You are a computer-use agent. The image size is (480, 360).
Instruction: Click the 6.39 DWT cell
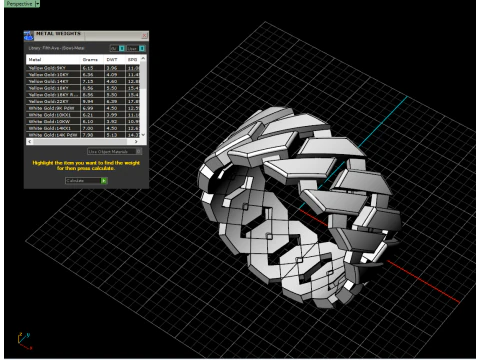[115, 101]
